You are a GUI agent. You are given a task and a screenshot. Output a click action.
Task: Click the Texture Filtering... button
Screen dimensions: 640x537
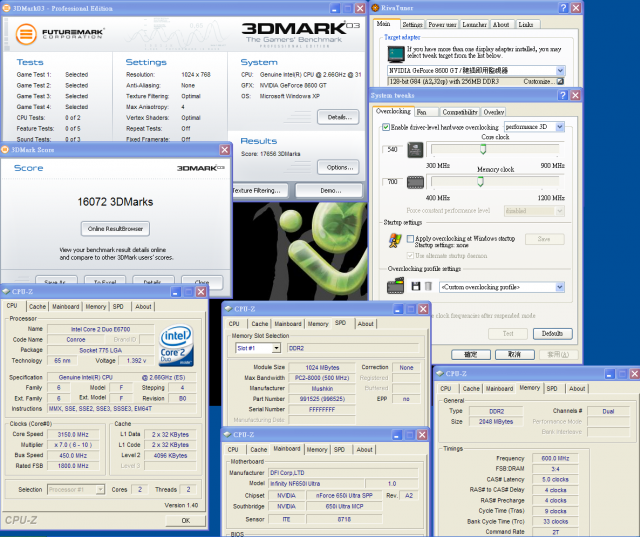click(259, 191)
